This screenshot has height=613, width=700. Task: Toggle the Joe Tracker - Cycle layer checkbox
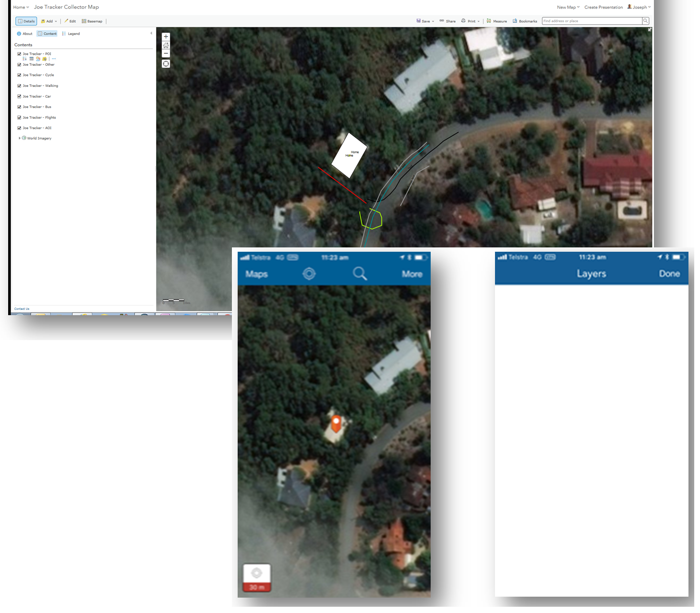click(19, 75)
